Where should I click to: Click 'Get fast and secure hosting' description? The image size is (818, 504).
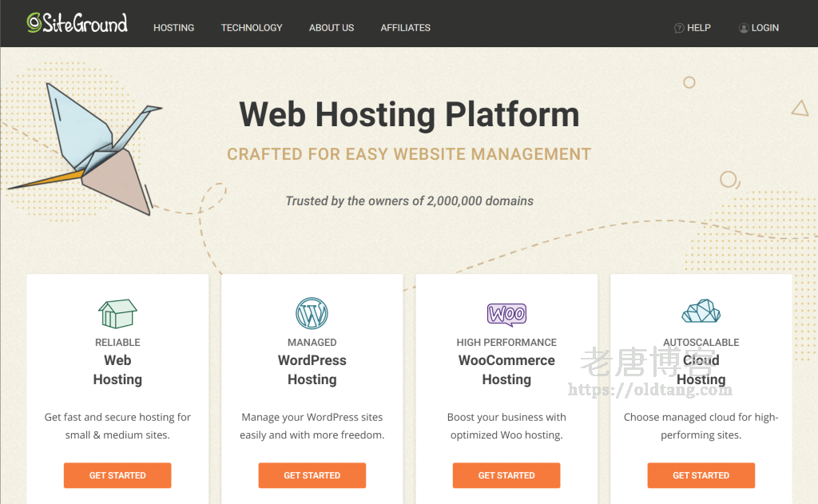pyautogui.click(x=117, y=426)
